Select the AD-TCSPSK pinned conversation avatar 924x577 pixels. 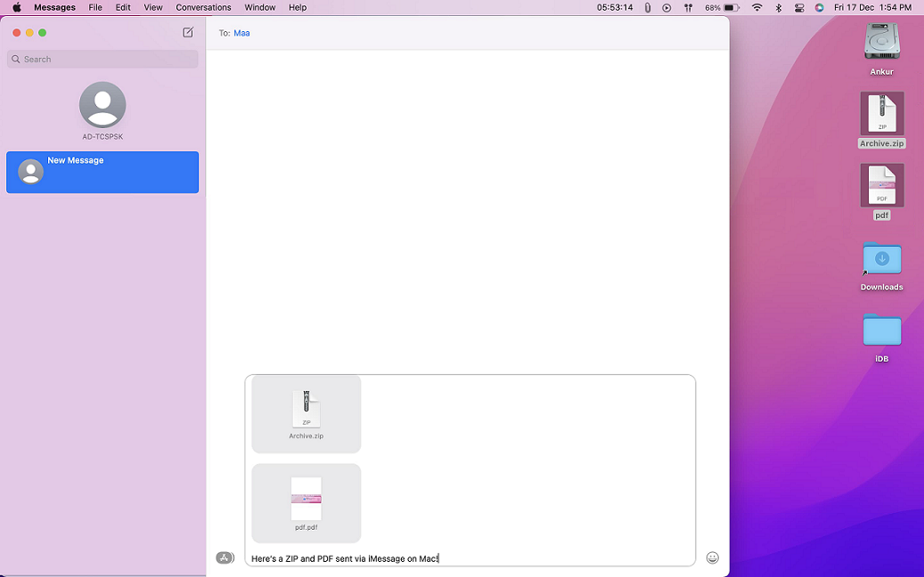click(x=102, y=105)
